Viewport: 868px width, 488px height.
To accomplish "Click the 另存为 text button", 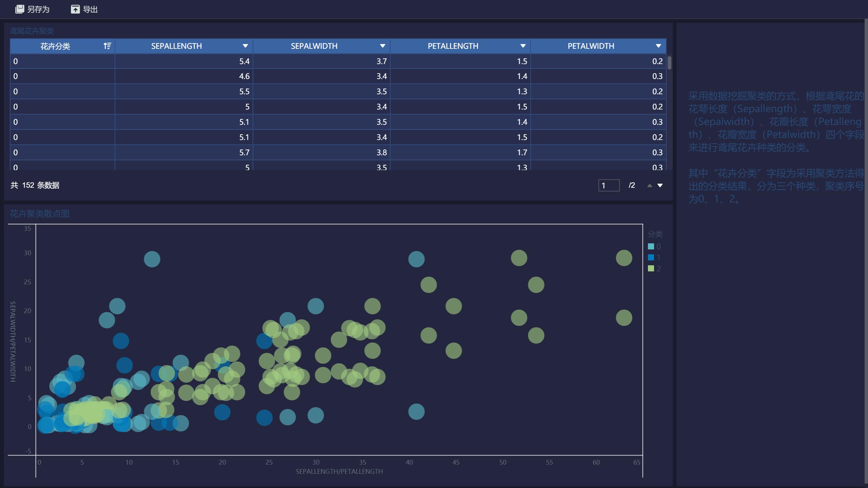I will (38, 9).
